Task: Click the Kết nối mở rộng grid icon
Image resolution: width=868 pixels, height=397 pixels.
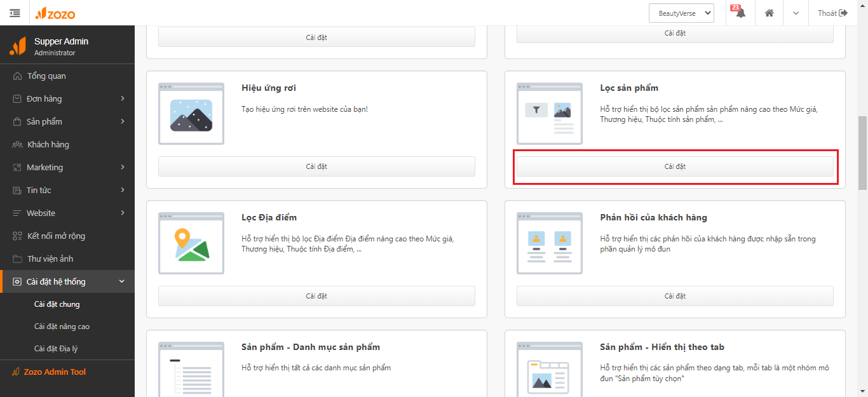Action: pos(17,236)
